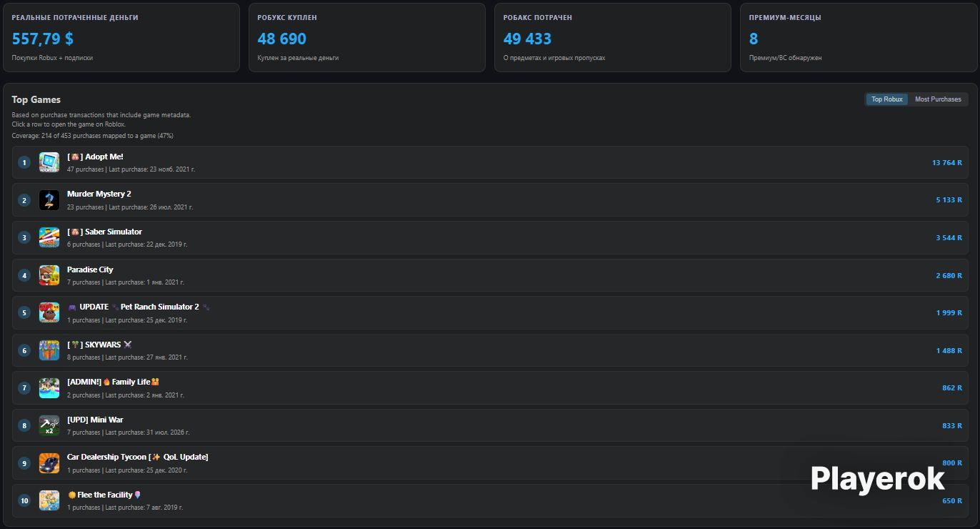980x529 pixels.
Task: Click the Top Games heading
Action: (x=36, y=99)
